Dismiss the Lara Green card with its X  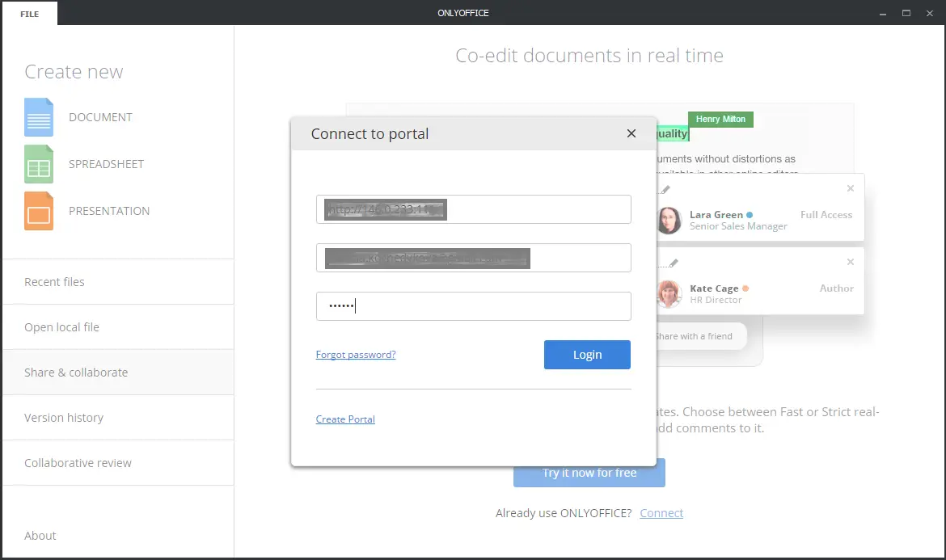pos(850,188)
